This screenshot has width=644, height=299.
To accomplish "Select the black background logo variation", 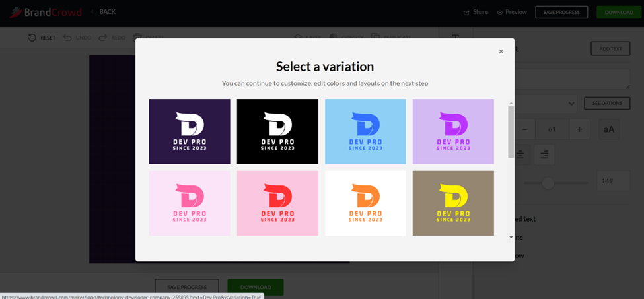I will click(277, 131).
